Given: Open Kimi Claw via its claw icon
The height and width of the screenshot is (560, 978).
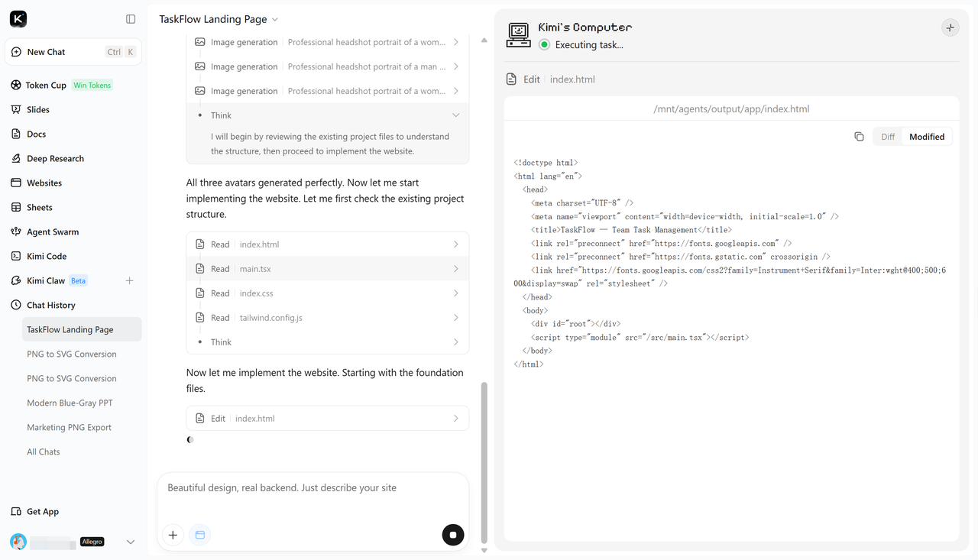Looking at the screenshot, I should pos(16,280).
